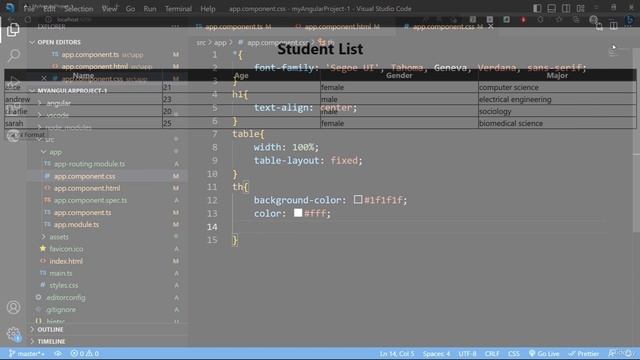Open favicon.ico in the file tree
This screenshot has width=640, height=360.
(66, 249)
